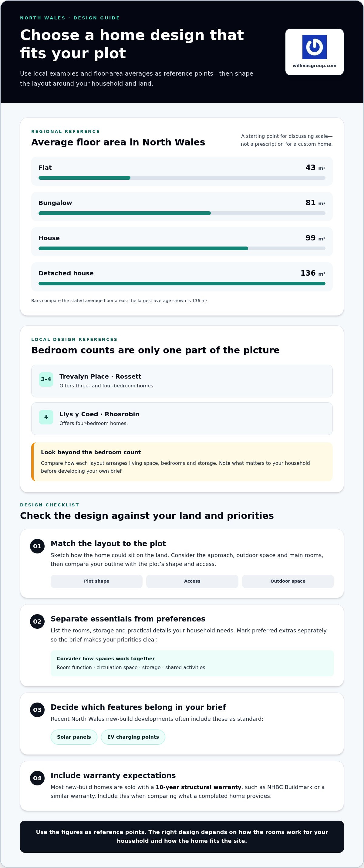Click the Bungalow 81 m² row

tap(182, 206)
